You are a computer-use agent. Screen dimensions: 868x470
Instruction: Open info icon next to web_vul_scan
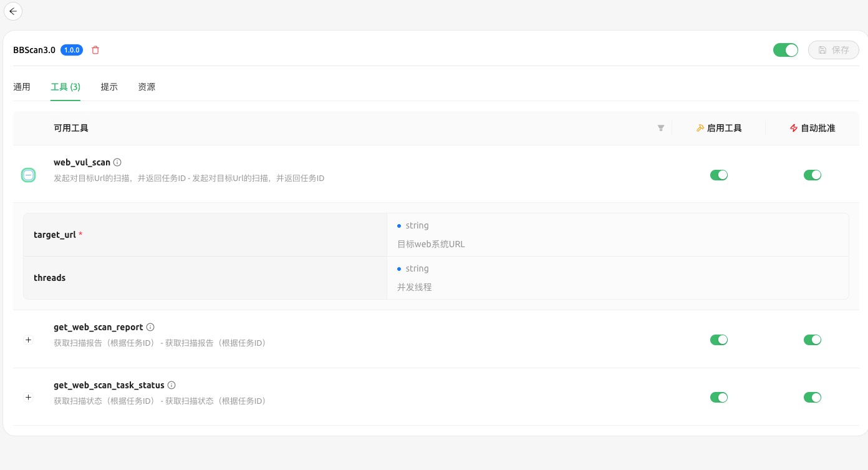[x=117, y=162]
